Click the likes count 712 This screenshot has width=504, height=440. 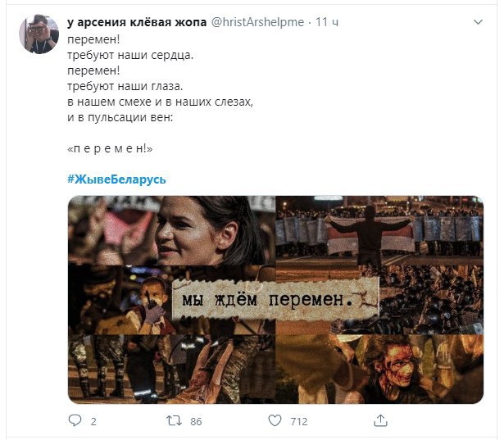point(299,421)
